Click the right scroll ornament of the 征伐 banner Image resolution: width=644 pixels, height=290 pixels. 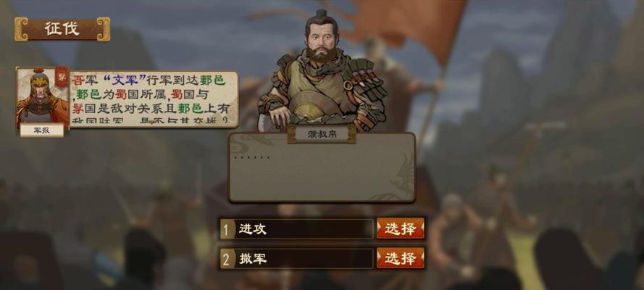pyautogui.click(x=104, y=29)
